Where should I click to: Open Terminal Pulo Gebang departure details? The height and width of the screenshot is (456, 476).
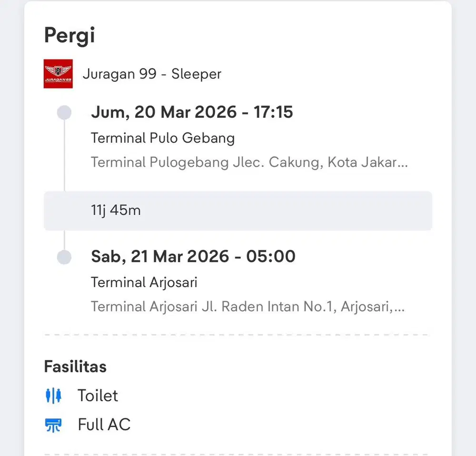point(162,138)
